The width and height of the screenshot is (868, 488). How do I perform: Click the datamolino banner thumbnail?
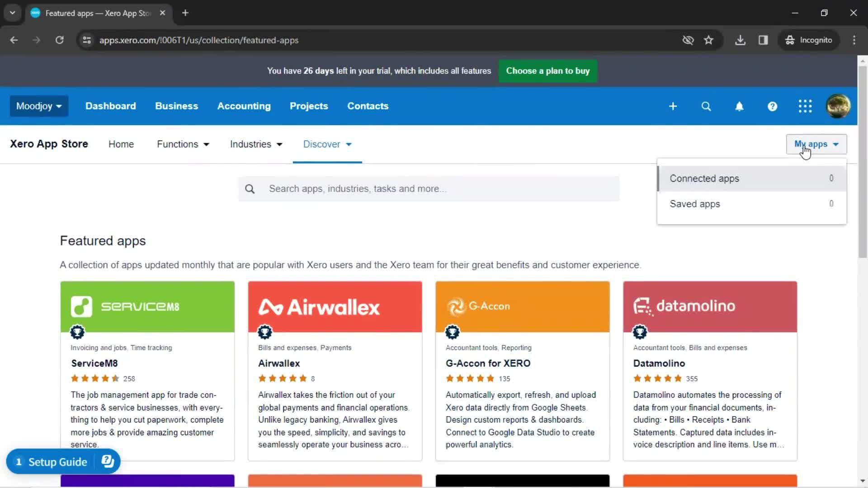click(x=710, y=307)
